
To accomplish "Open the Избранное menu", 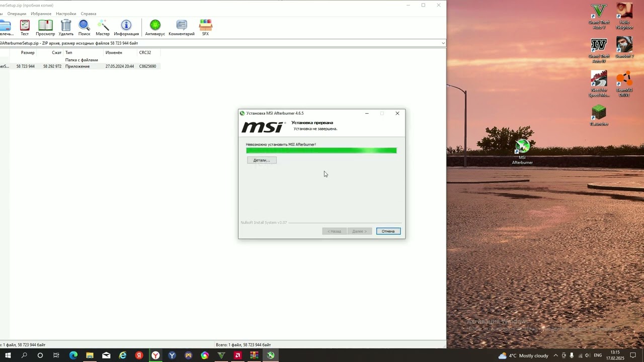I will (x=41, y=14).
